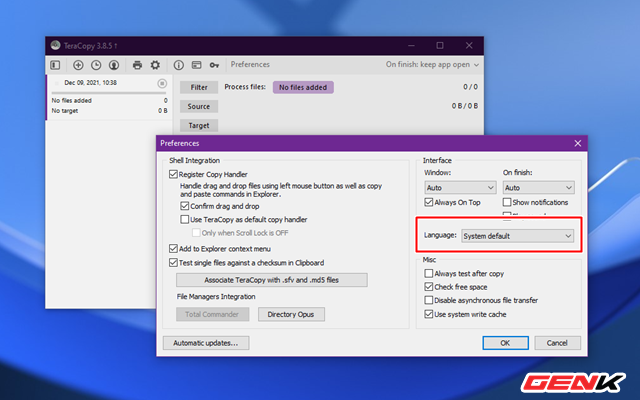Uncheck Always On Top
Image resolution: width=640 pixels, height=400 pixels.
point(429,202)
